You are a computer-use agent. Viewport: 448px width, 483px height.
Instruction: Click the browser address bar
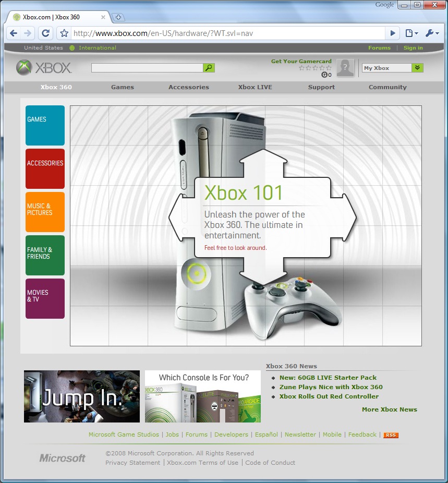[x=228, y=33]
